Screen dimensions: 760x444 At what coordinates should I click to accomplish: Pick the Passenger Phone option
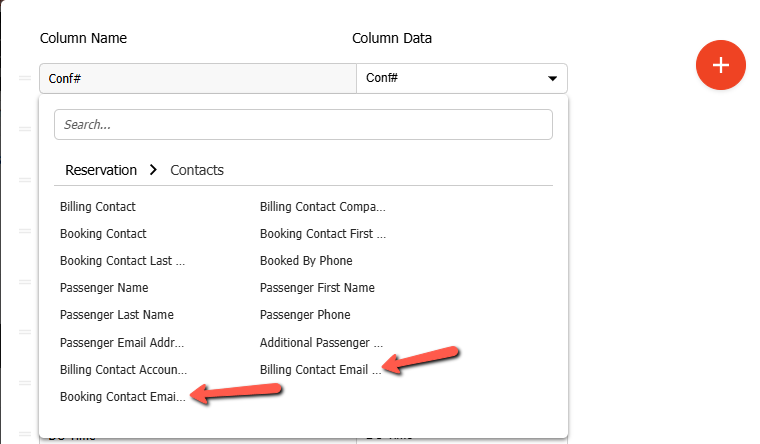pyautogui.click(x=305, y=315)
